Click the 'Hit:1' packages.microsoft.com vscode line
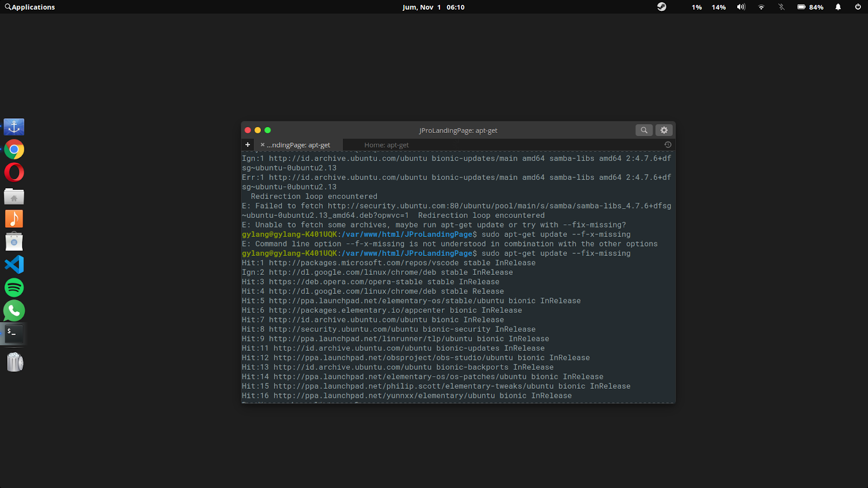Viewport: 868px width, 488px height. [x=389, y=263]
